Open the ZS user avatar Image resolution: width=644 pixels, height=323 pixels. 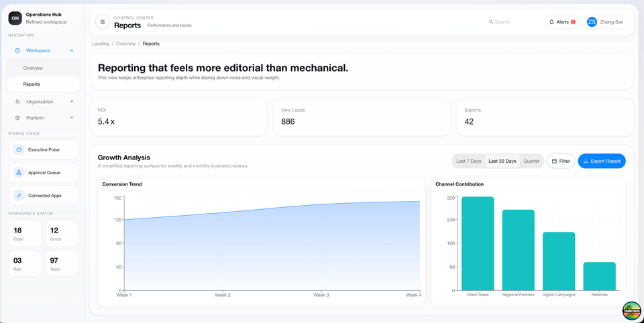[x=592, y=21]
